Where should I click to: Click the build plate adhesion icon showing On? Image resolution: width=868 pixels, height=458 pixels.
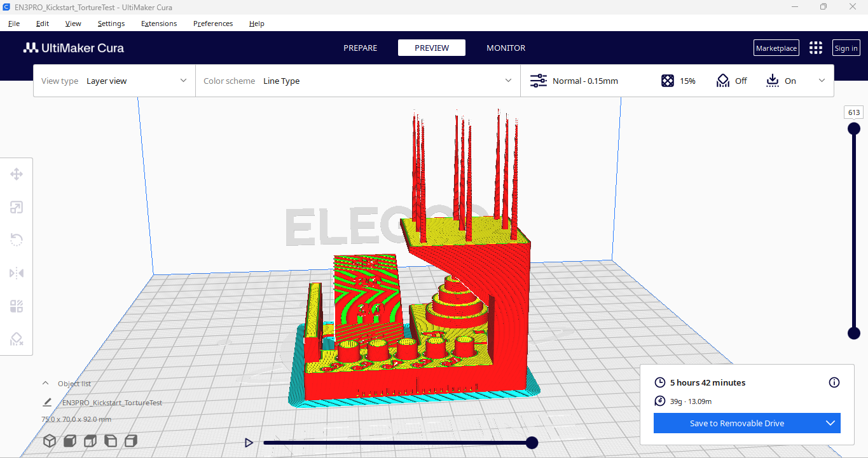[773, 81]
